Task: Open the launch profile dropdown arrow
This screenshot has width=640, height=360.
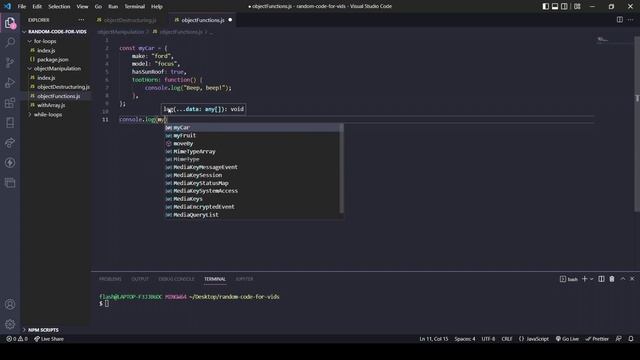Action: pos(591,279)
